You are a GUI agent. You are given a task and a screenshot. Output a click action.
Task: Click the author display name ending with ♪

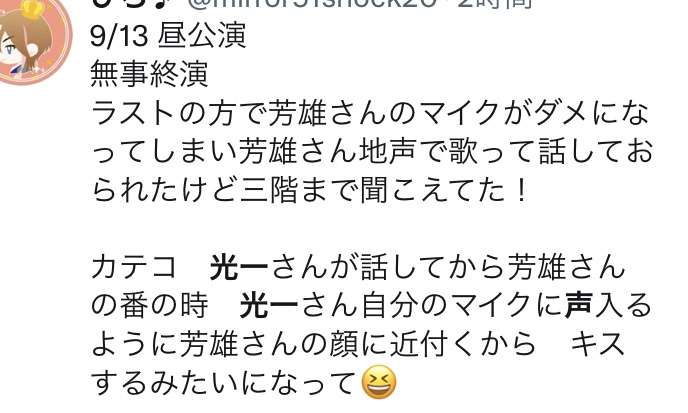click(134, 4)
